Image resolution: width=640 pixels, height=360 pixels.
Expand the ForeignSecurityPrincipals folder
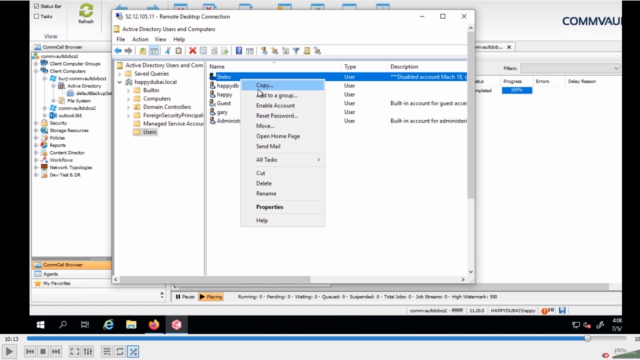(128, 116)
